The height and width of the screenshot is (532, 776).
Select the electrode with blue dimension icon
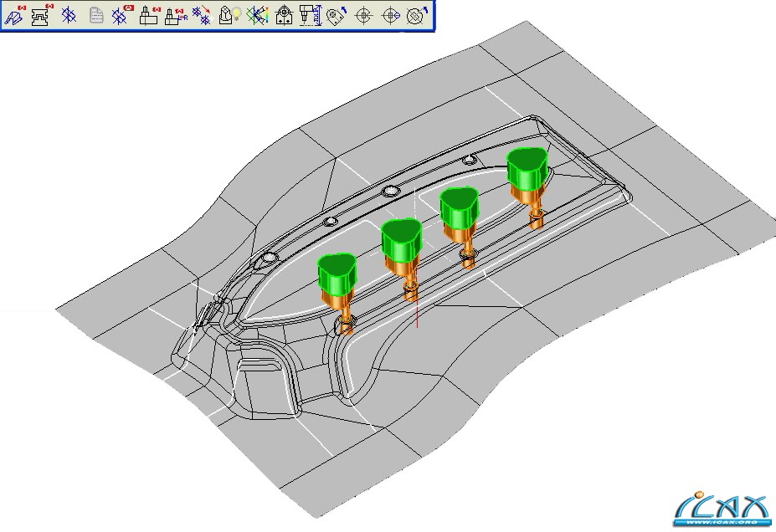point(311,15)
